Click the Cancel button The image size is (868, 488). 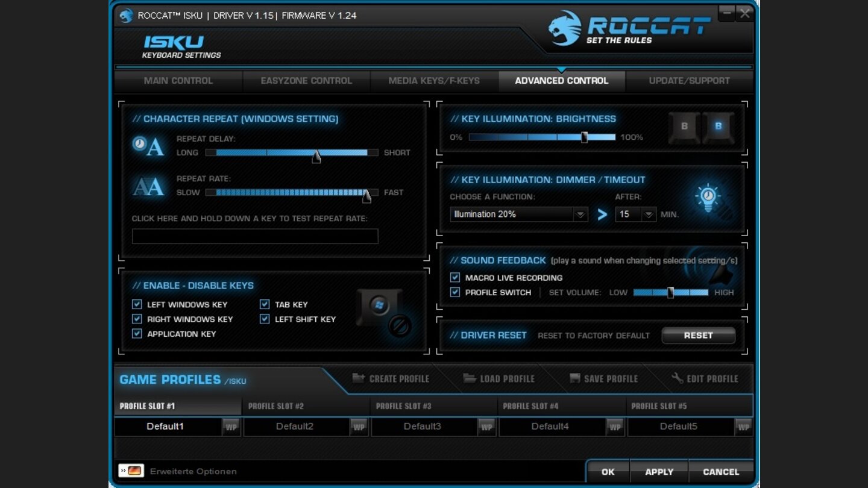pos(721,472)
